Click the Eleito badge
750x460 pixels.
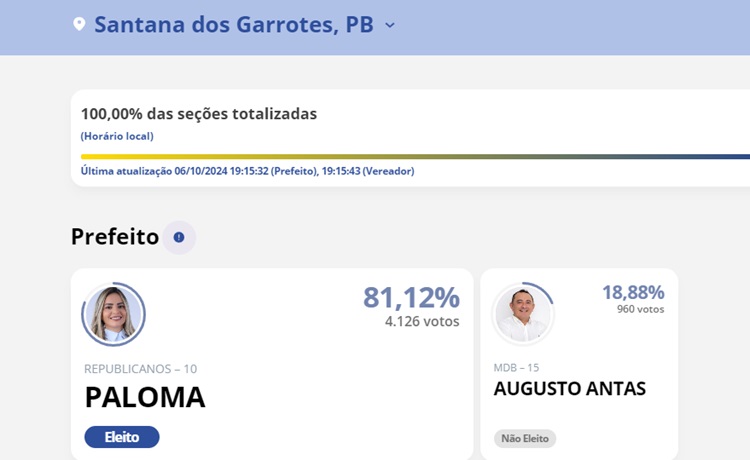(122, 437)
